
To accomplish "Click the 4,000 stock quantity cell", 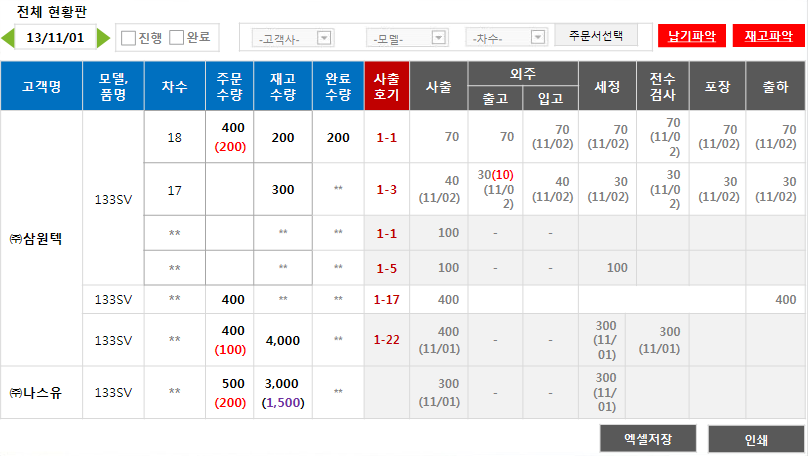I will (x=283, y=340).
